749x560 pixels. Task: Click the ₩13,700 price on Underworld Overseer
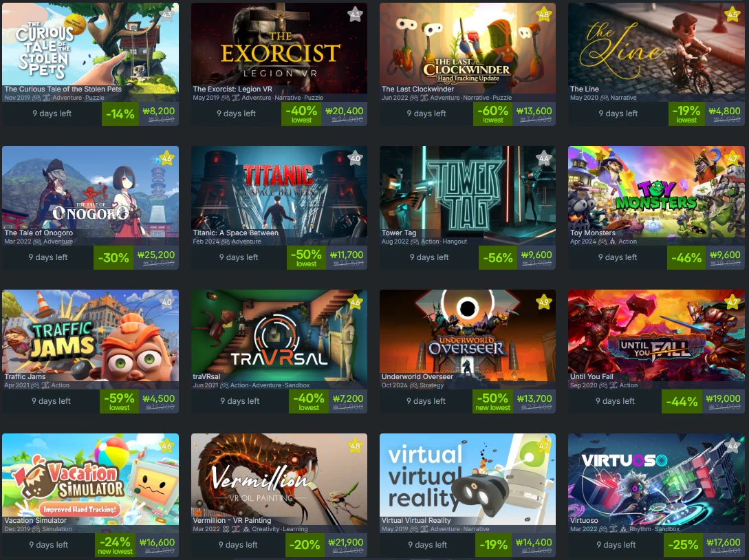coord(534,398)
